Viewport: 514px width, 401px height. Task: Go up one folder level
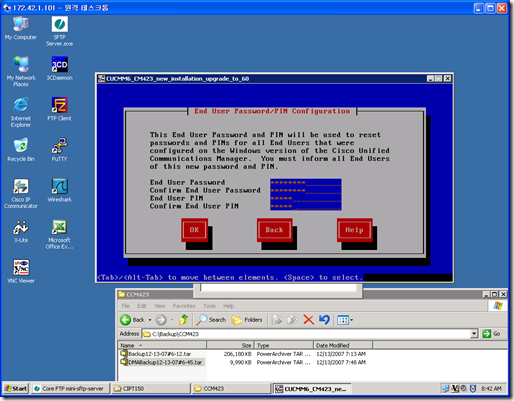(x=184, y=320)
